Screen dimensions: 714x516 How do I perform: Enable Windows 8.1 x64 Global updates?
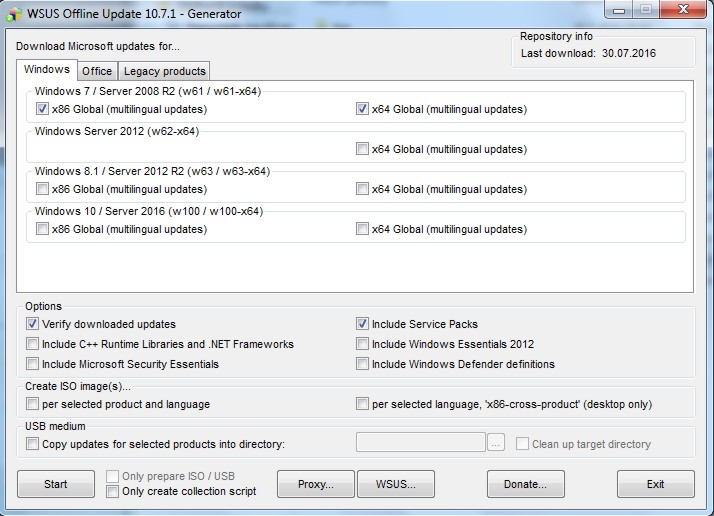point(362,189)
